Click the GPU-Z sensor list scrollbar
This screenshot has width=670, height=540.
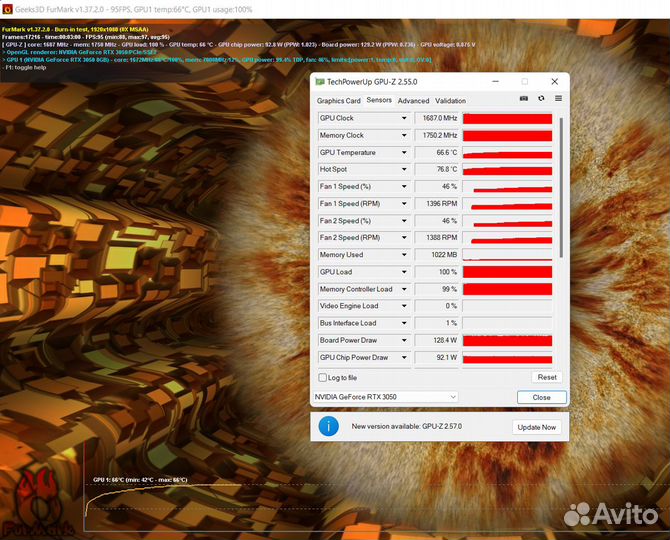(561, 188)
